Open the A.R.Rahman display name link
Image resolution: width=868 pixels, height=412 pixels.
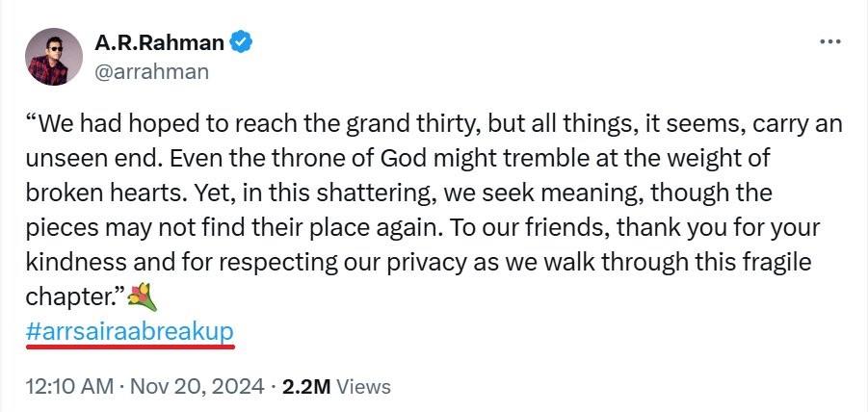pos(159,42)
